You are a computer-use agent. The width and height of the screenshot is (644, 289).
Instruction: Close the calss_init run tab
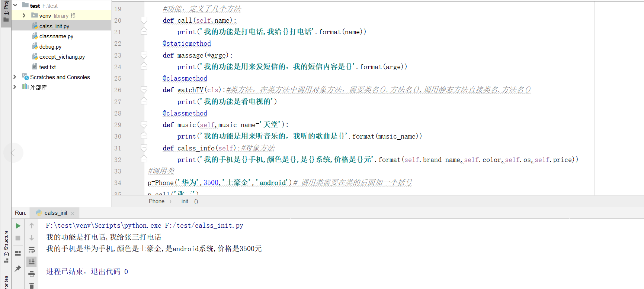(x=73, y=213)
